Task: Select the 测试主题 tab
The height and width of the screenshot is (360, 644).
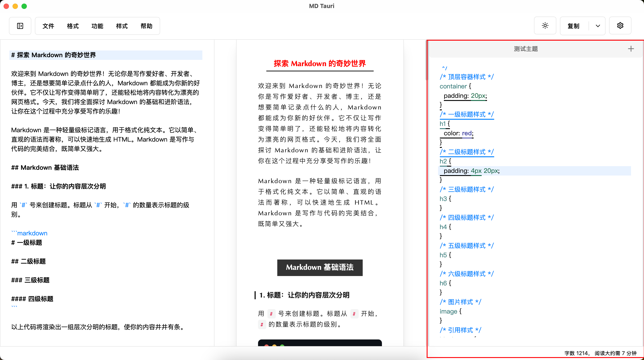Action: [525, 49]
